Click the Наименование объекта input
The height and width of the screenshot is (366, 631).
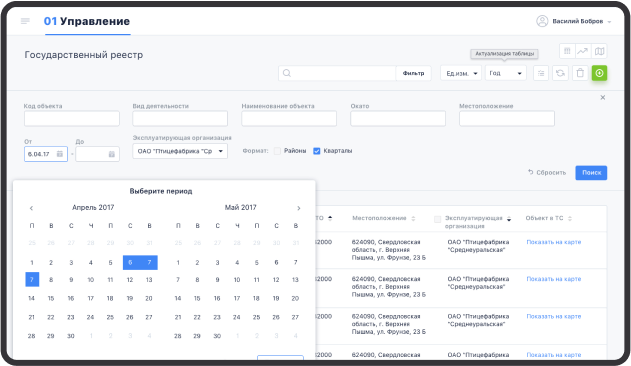[289, 118]
